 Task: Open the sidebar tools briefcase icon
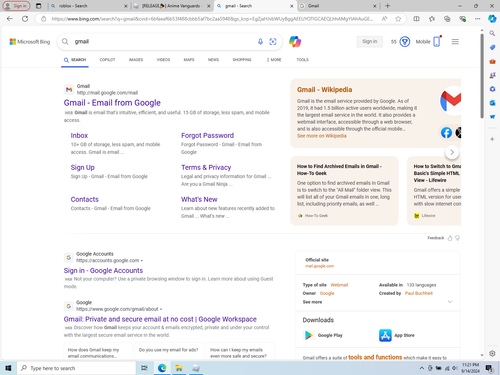(492, 61)
